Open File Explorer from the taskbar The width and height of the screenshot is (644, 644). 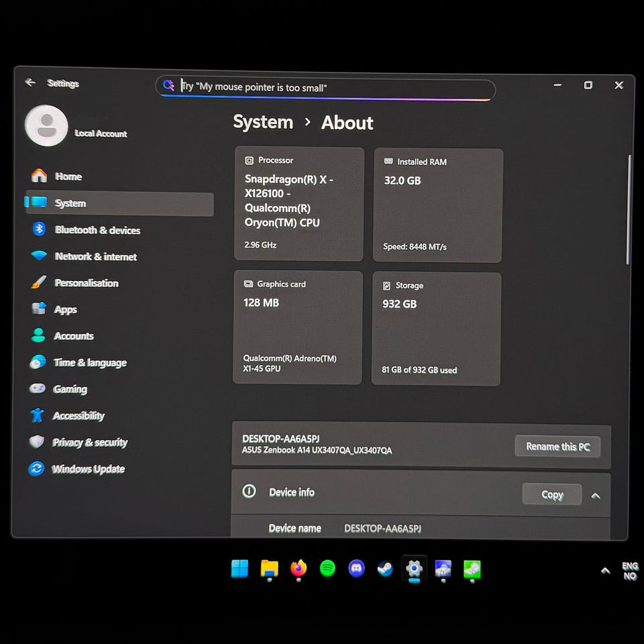(270, 570)
